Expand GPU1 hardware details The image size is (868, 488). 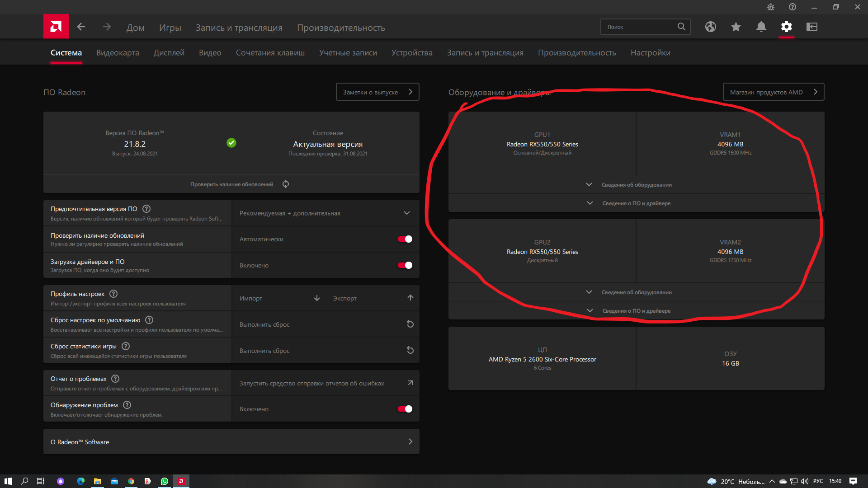click(x=636, y=185)
